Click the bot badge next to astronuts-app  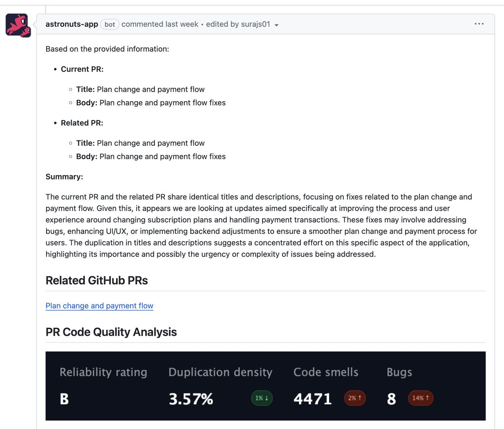[x=109, y=24]
